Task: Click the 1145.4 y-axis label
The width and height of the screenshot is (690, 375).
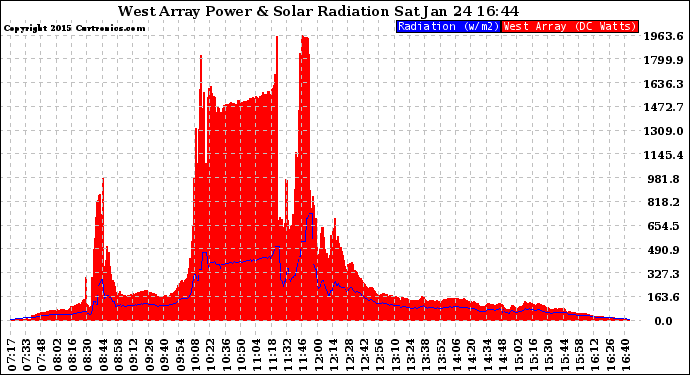Action: 664,155
